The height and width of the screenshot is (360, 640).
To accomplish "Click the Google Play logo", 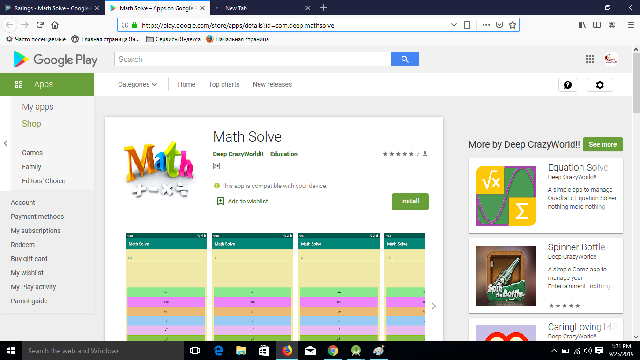I will point(55,60).
